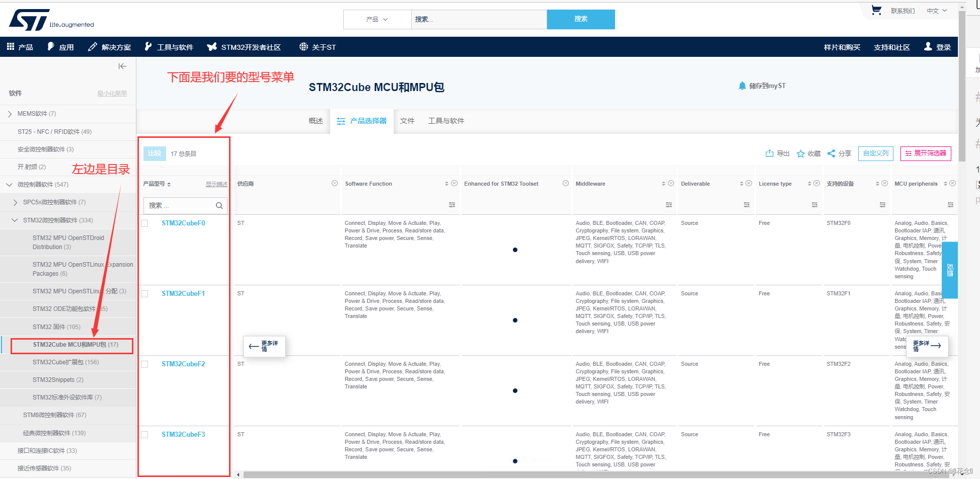Remove the 供应商 column with its X icon
Screen dimensions: 980x479
click(x=335, y=183)
